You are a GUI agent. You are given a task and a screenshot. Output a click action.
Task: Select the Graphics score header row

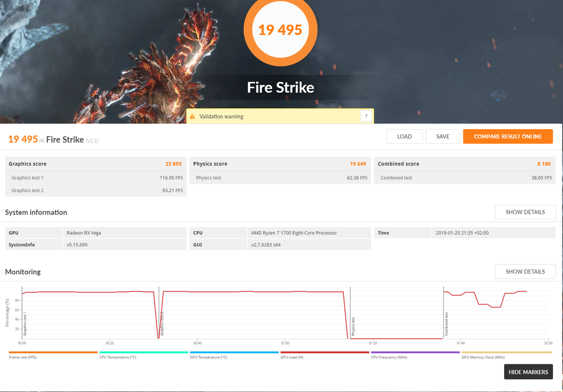(96, 164)
